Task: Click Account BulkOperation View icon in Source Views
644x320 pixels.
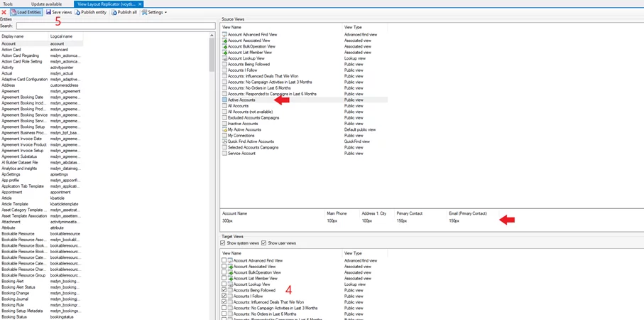Action: click(x=224, y=46)
